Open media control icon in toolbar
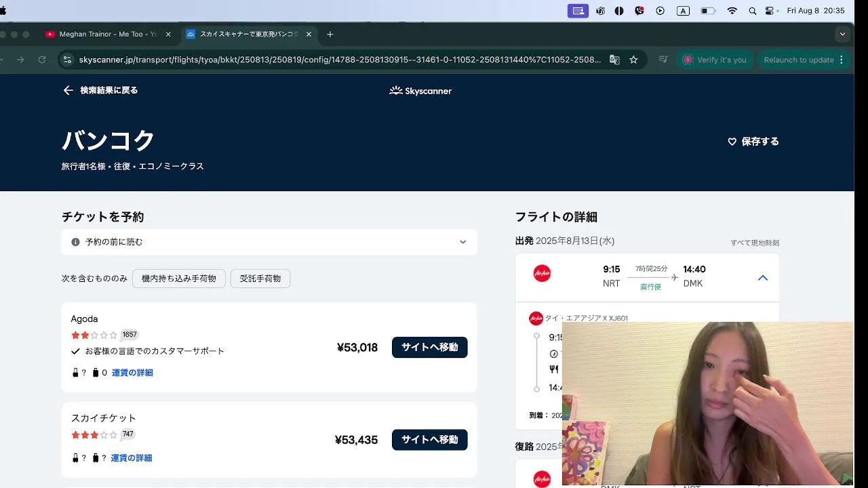This screenshot has height=488, width=868. click(664, 60)
